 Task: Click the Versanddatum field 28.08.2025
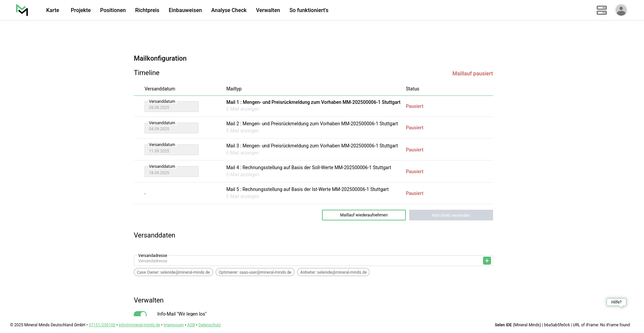[x=171, y=107]
